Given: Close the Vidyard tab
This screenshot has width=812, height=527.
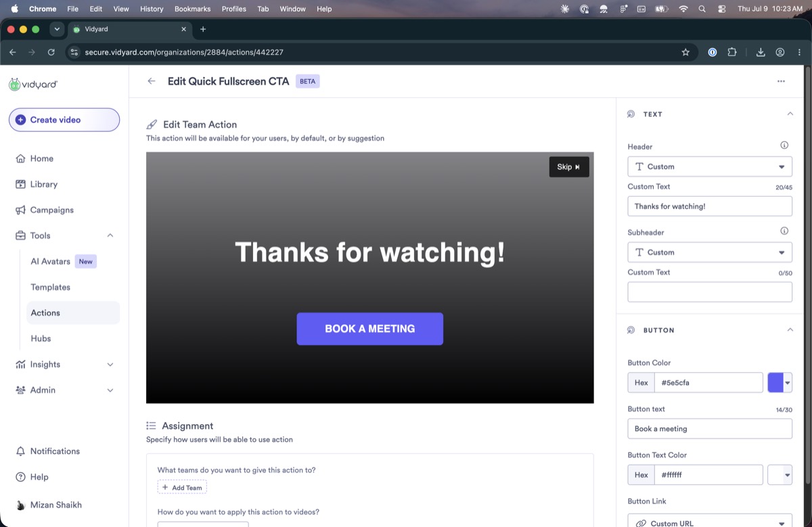Looking at the screenshot, I should (x=184, y=29).
